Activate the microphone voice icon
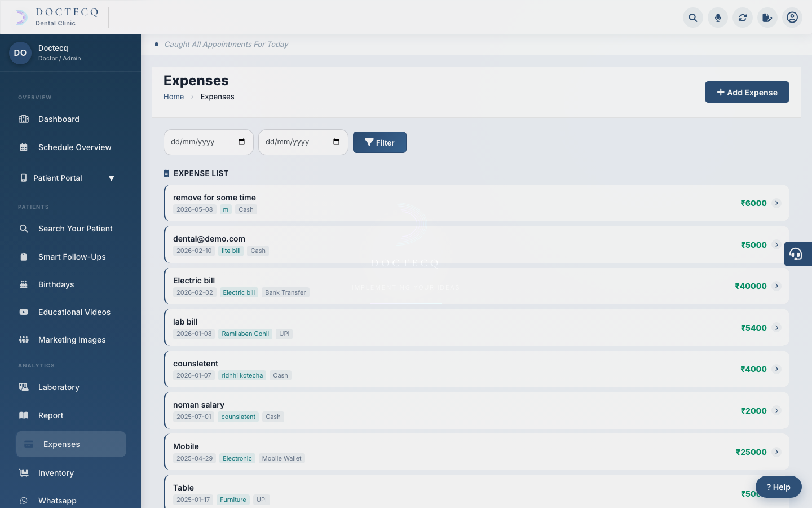The image size is (812, 508). pyautogui.click(x=718, y=17)
